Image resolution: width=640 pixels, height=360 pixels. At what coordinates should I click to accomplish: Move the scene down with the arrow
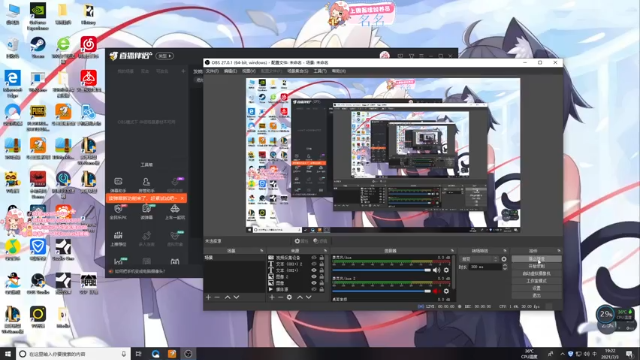[236, 298]
